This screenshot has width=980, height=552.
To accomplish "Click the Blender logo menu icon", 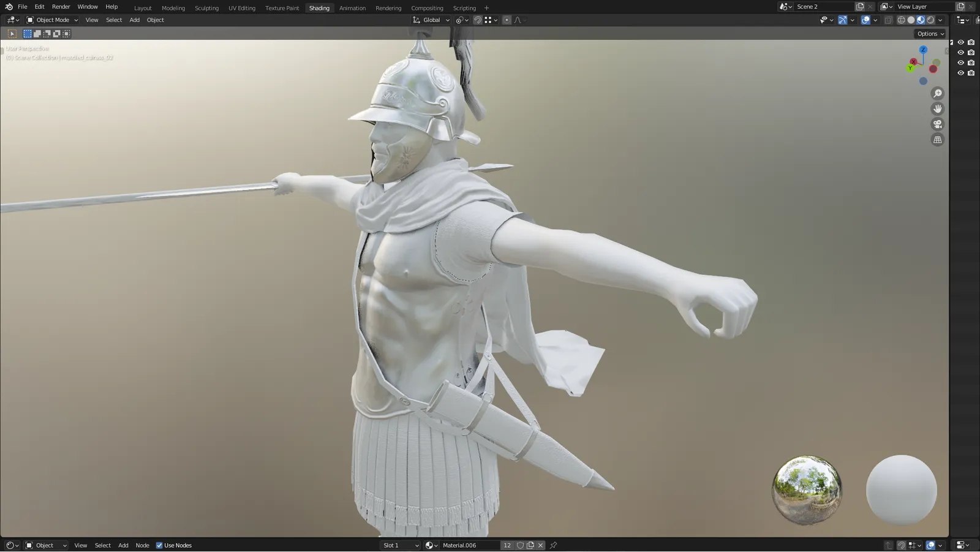I will (x=9, y=7).
